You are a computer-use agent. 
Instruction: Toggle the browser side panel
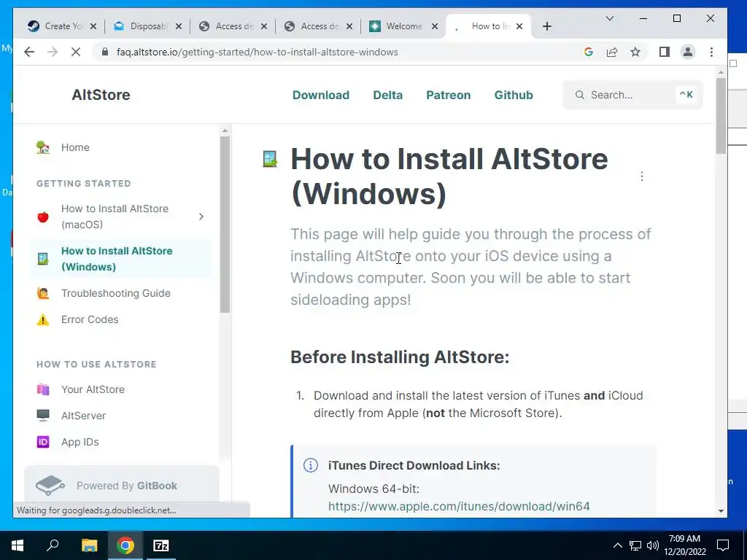664,52
